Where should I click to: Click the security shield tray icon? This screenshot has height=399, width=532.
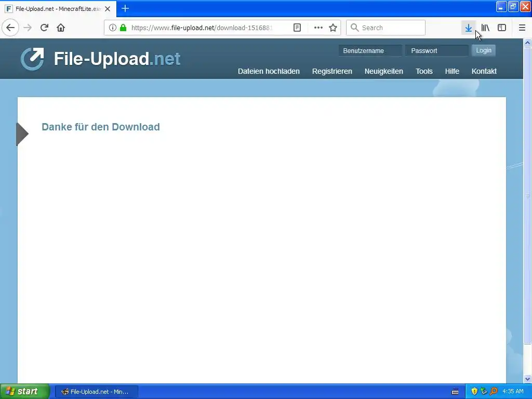point(474,391)
